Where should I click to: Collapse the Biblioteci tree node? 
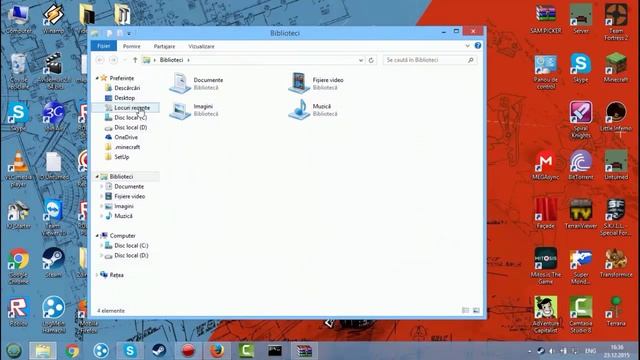click(x=98, y=177)
